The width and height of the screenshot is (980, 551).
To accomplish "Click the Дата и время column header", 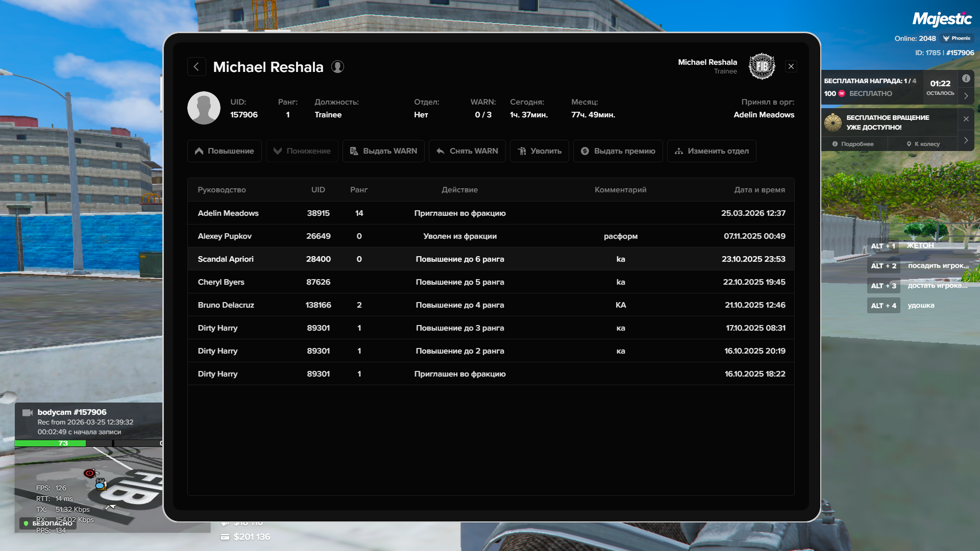I will 759,190.
